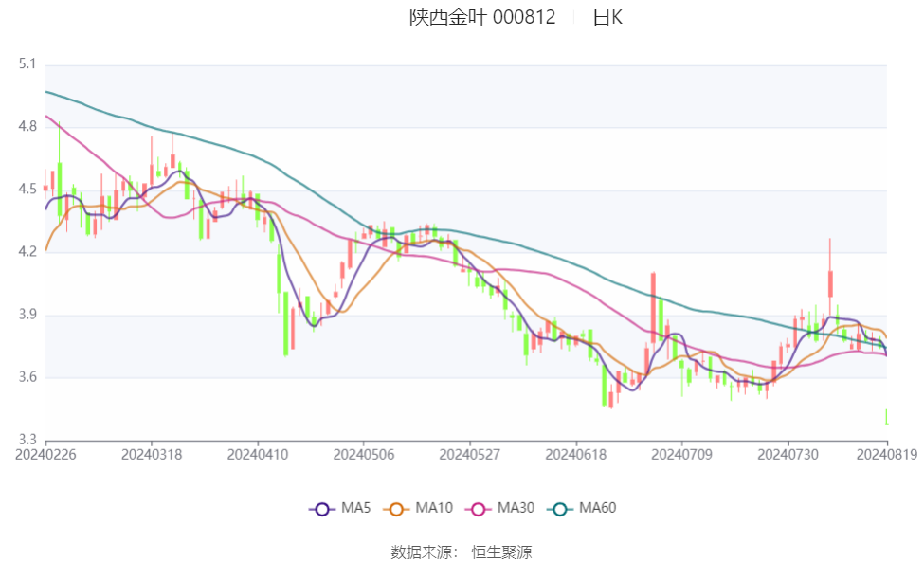
Task: Click the 20240709 date axis label
Action: (681, 455)
